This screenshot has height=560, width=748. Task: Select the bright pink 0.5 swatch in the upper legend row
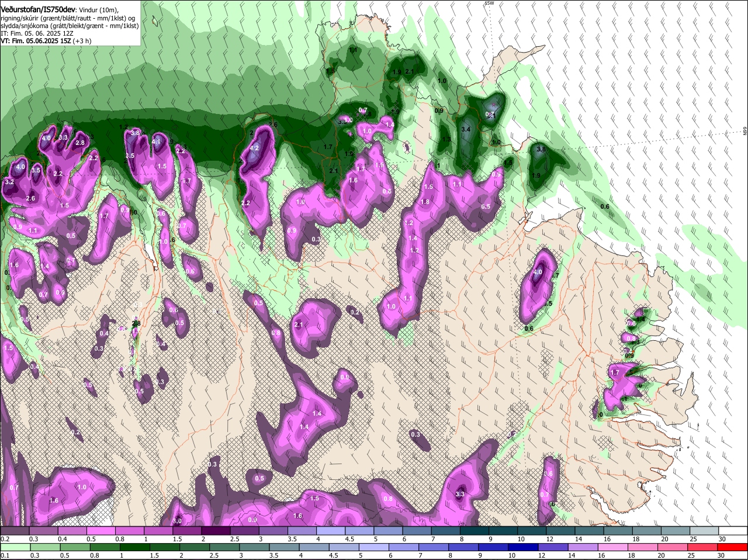click(101, 531)
